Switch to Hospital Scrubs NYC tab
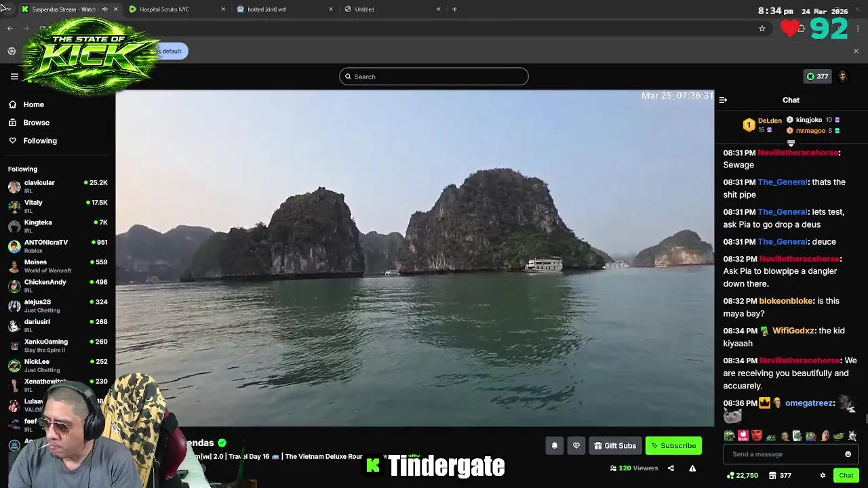Screen dimensions: 868x488 pos(178,9)
